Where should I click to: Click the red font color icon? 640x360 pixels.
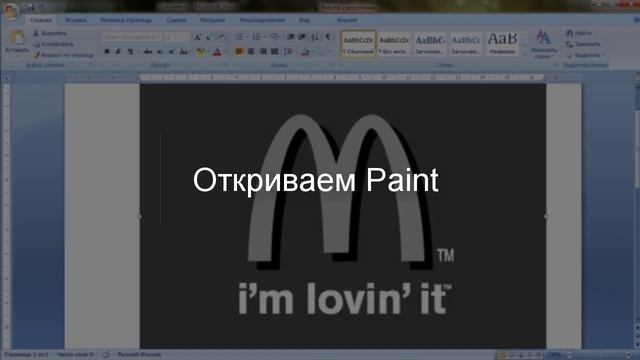click(217, 52)
